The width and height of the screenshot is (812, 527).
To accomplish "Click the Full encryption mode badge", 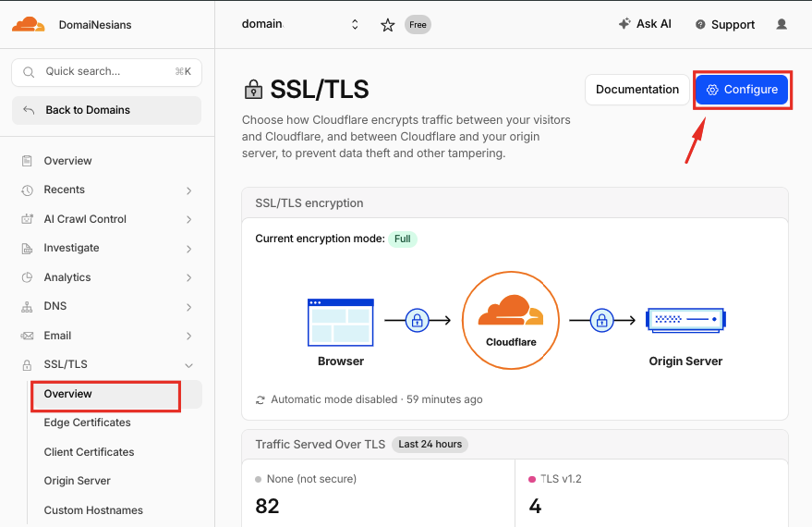I will pos(403,239).
